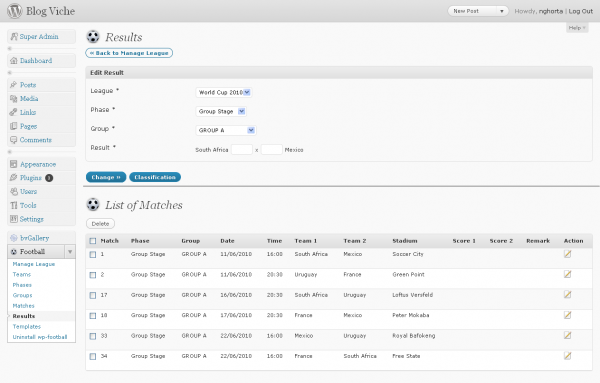The height and width of the screenshot is (383, 600).
Task: Open Phases submenu item
Action: pos(22,285)
